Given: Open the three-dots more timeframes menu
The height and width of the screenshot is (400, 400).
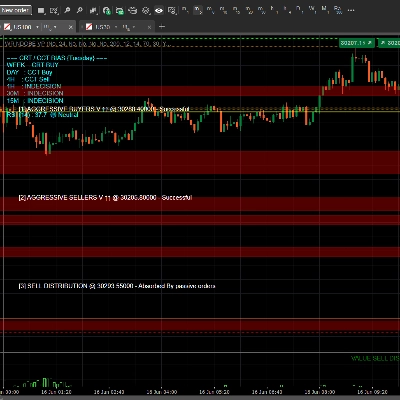Looking at the screenshot, I should click(351, 10).
